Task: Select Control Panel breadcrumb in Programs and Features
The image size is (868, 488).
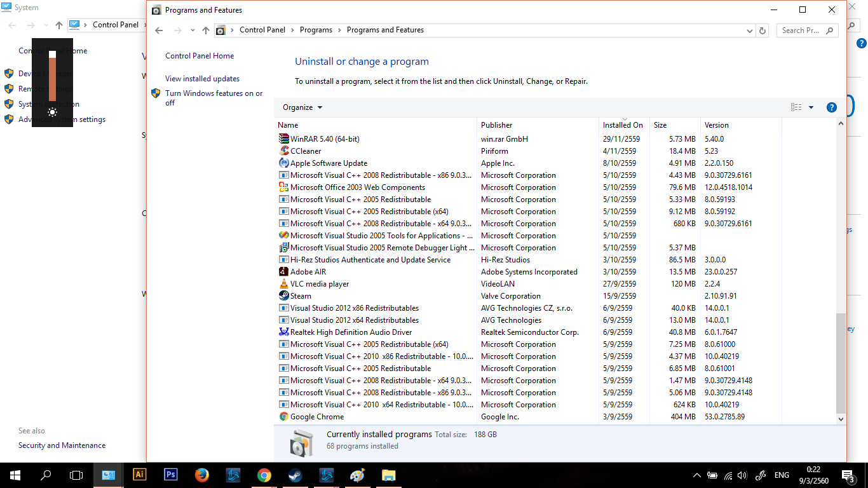Action: coord(262,30)
